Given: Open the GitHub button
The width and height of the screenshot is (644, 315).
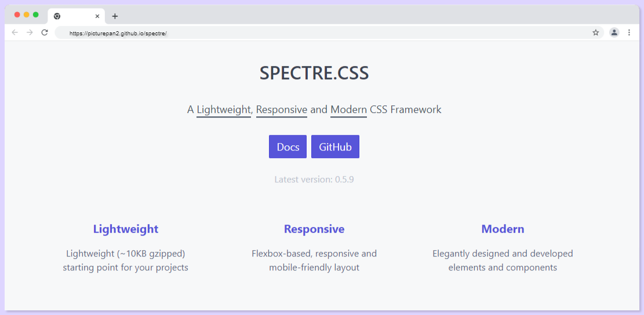Looking at the screenshot, I should click(335, 147).
